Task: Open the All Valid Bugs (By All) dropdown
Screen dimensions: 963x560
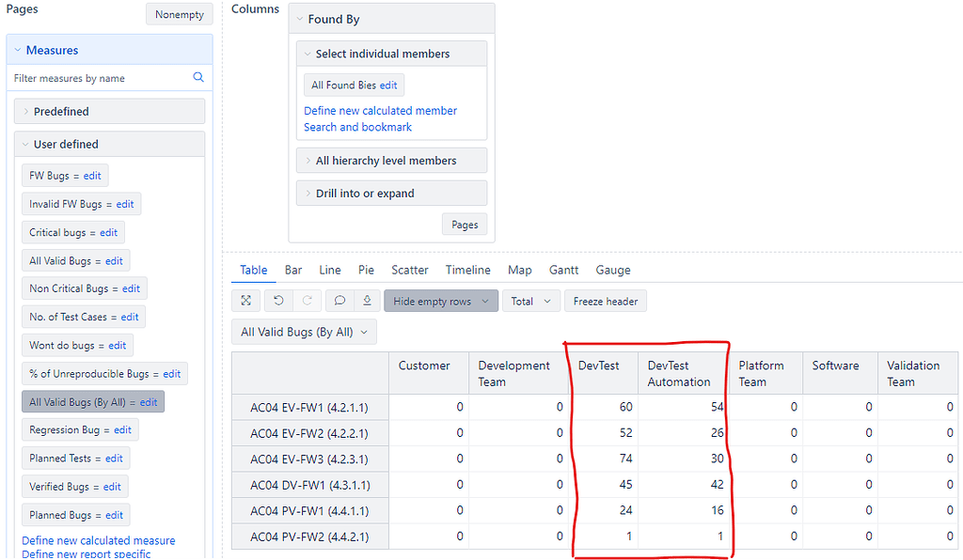Action: click(x=304, y=331)
